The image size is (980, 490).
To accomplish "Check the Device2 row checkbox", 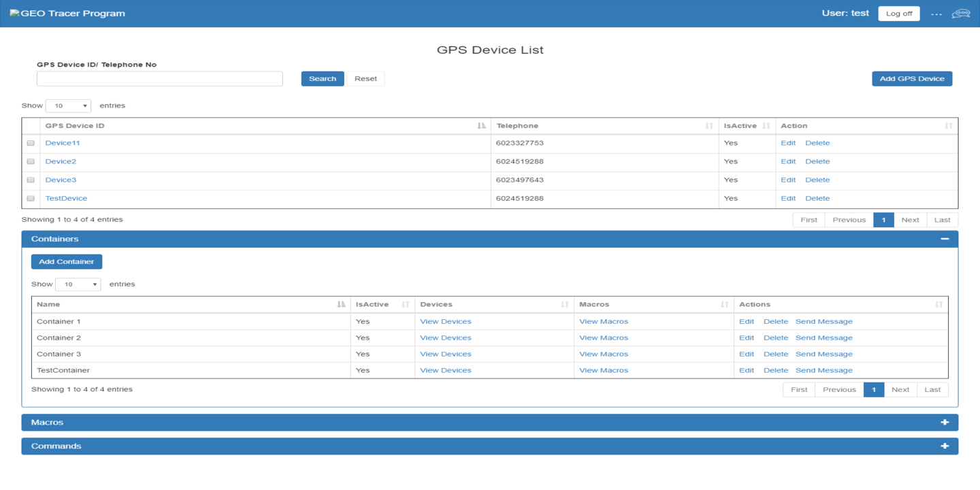I will [31, 161].
